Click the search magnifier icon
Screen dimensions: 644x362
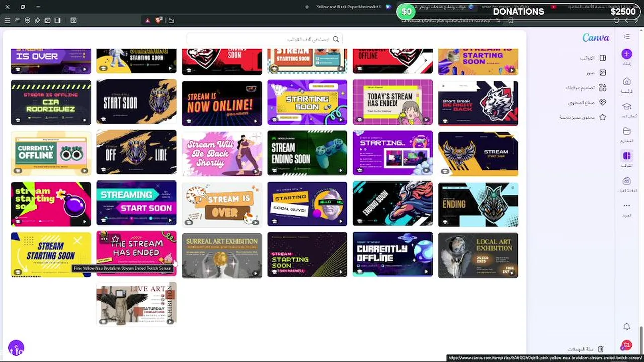pyautogui.click(x=336, y=39)
